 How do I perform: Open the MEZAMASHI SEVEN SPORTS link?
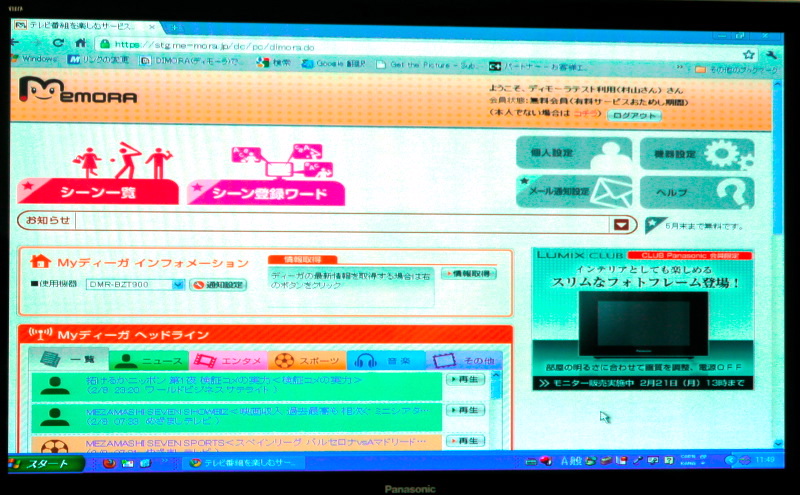tap(255, 442)
